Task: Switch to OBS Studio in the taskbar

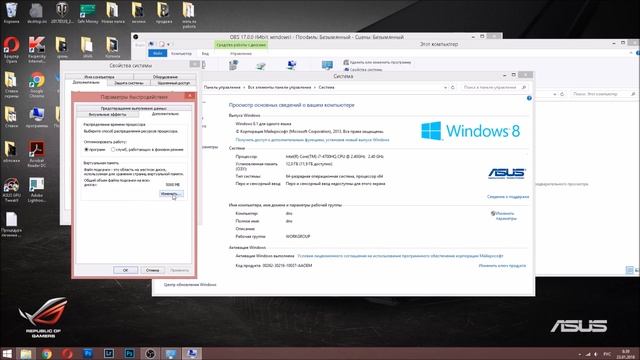Action: click(150, 353)
